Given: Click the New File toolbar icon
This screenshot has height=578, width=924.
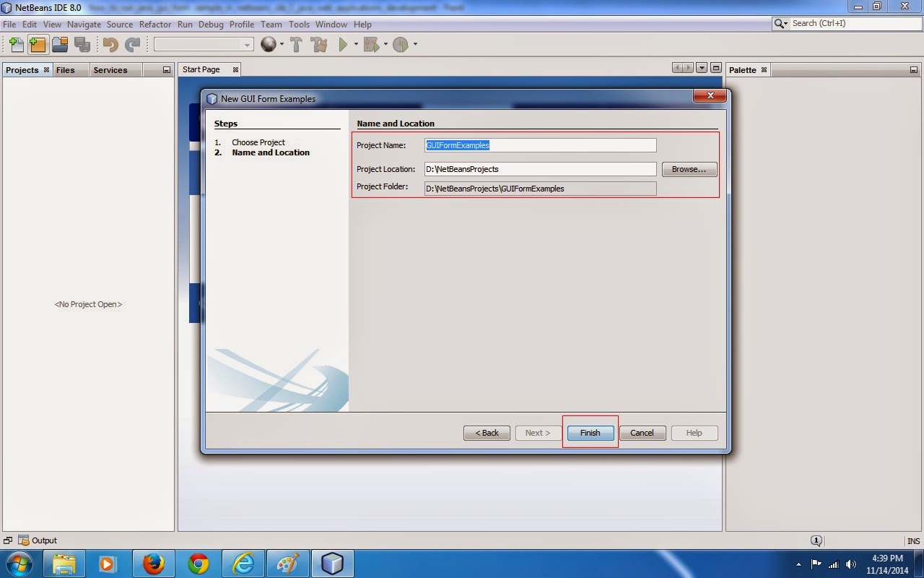Looking at the screenshot, I should (16, 45).
